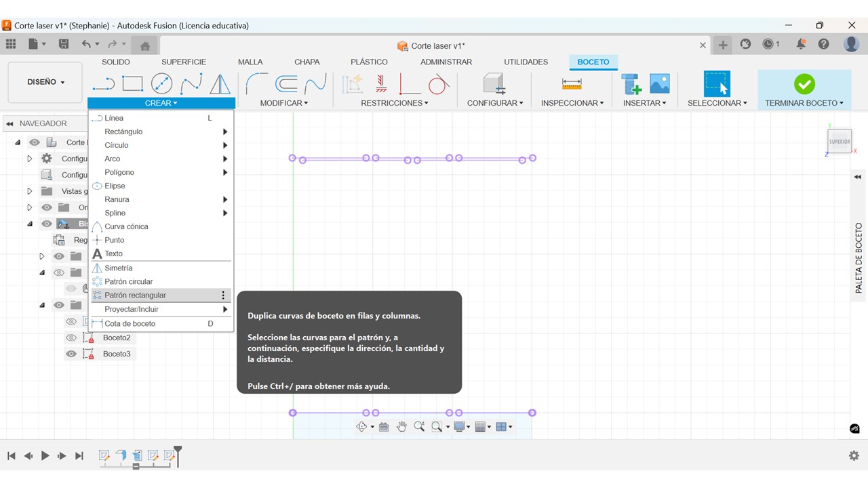
Task: Select the Circle tool icon in toolbar
Action: [x=161, y=84]
